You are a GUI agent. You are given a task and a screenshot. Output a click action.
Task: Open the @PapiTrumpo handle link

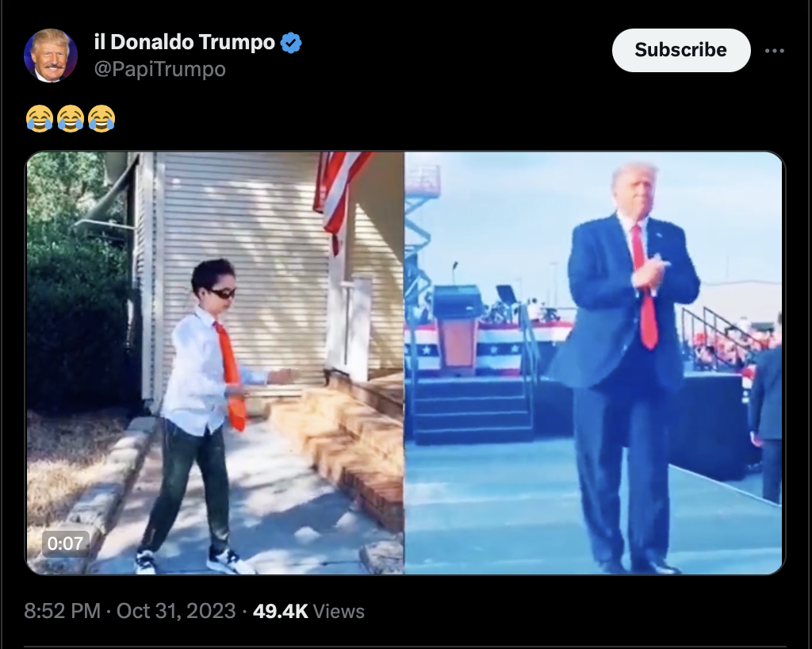159,69
